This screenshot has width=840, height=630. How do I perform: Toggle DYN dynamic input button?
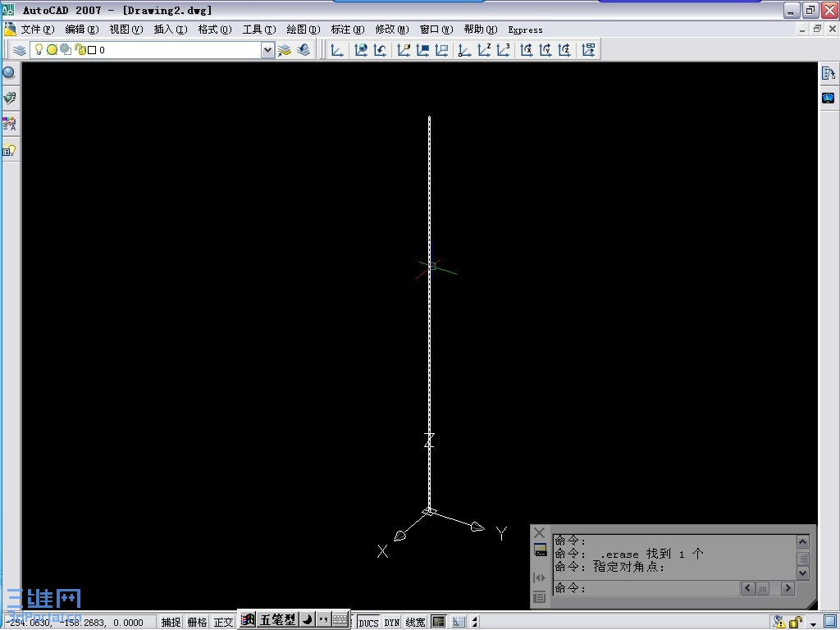click(x=392, y=622)
